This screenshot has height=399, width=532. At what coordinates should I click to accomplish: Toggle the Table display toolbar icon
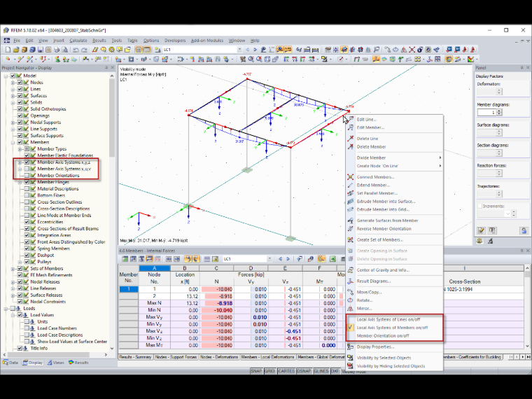pyautogui.click(x=146, y=50)
